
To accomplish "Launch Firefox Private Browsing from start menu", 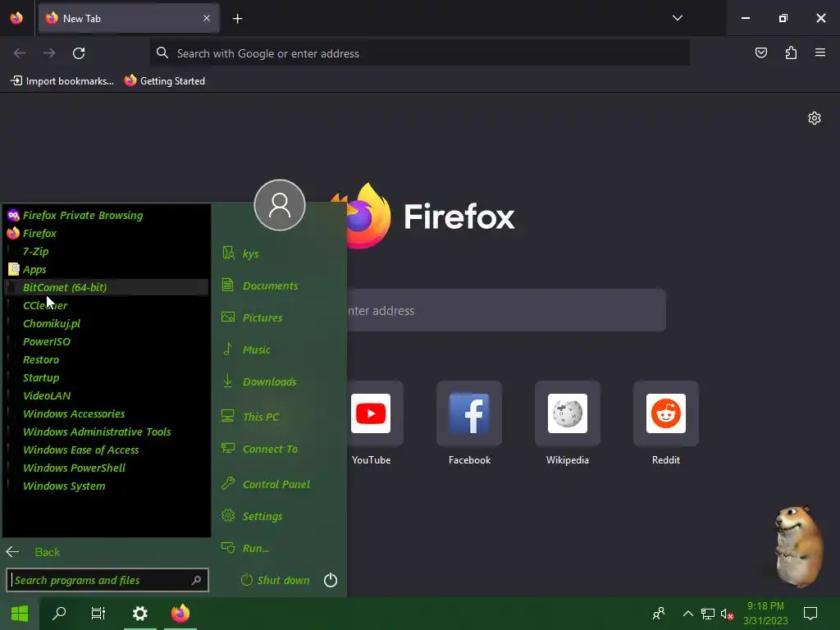I will 107,216.
